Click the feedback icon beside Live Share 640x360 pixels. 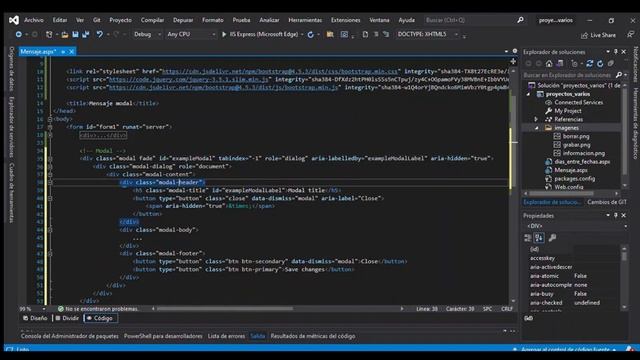(x=631, y=35)
